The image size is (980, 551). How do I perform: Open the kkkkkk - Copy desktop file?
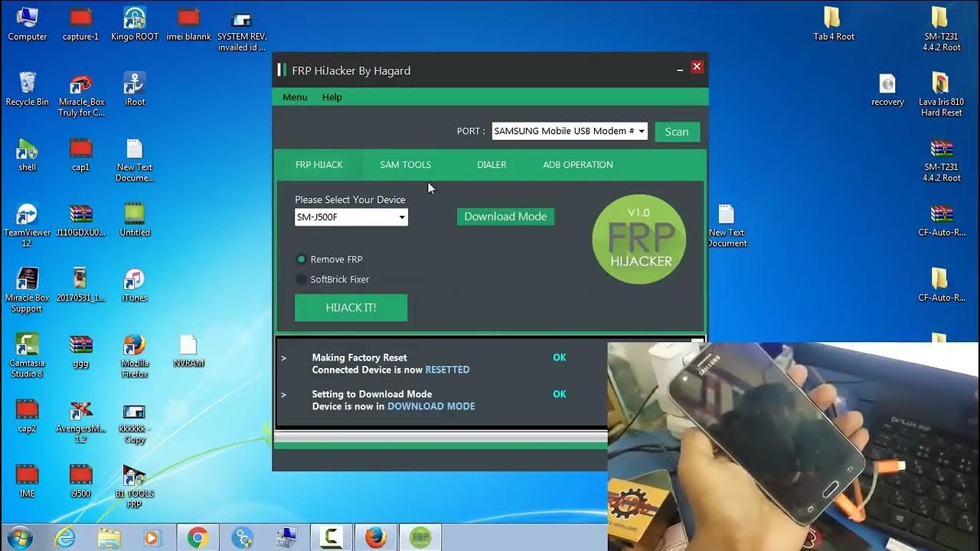pos(135,421)
